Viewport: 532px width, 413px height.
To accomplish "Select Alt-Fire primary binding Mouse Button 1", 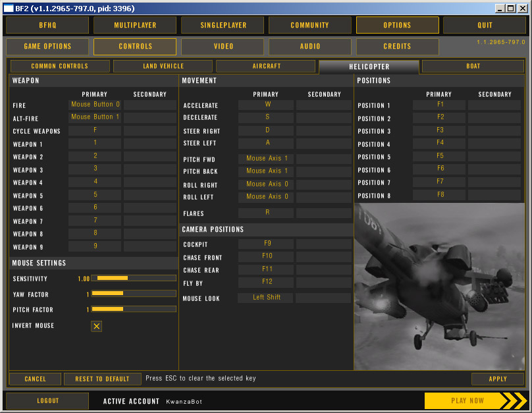I will click(x=95, y=117).
